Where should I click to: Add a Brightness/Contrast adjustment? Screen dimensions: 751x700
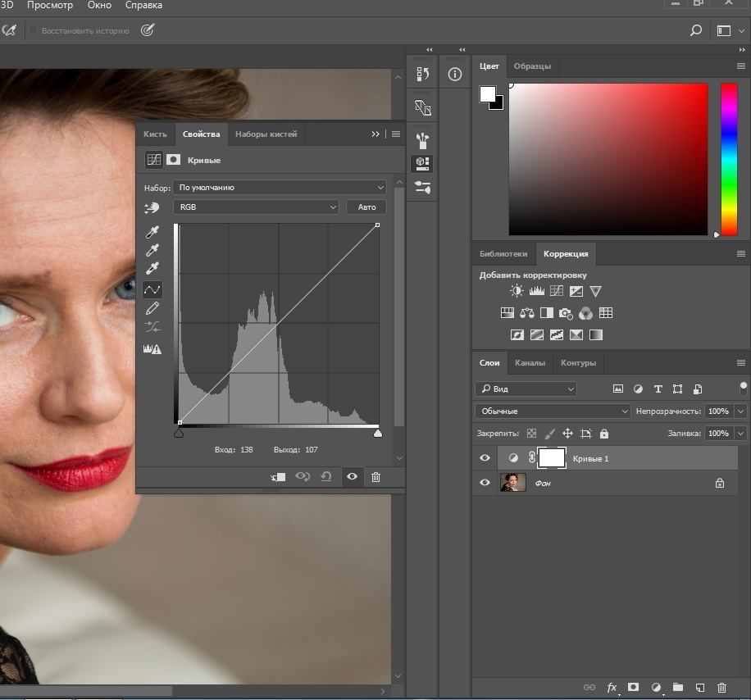pyautogui.click(x=517, y=291)
